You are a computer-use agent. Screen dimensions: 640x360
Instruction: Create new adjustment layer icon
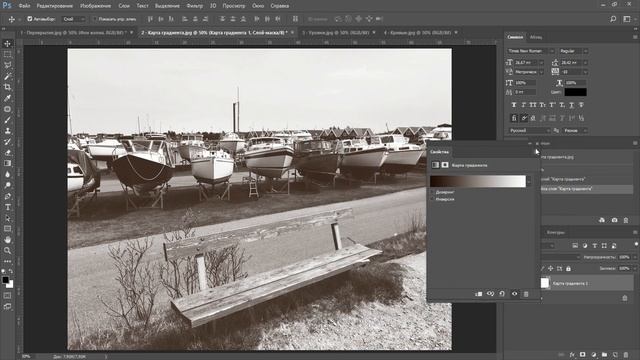(593, 355)
